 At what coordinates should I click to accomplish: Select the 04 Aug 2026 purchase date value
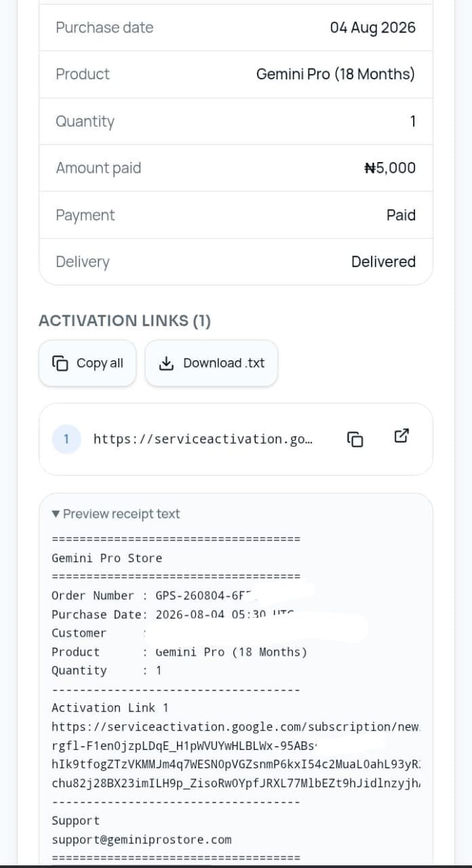372,28
